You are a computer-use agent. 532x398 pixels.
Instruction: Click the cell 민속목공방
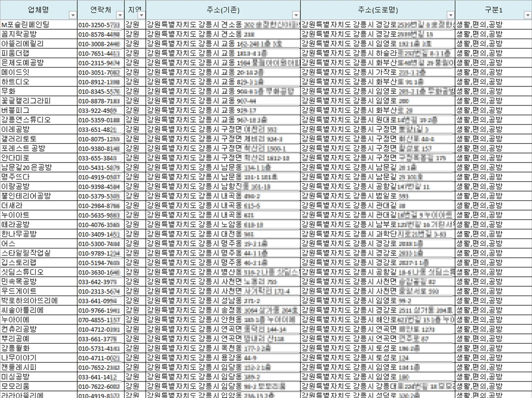pos(39,281)
